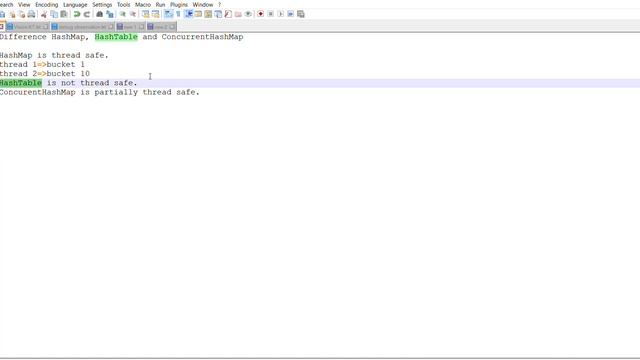640x360 pixels.
Task: Open the Window menu
Action: [203, 4]
